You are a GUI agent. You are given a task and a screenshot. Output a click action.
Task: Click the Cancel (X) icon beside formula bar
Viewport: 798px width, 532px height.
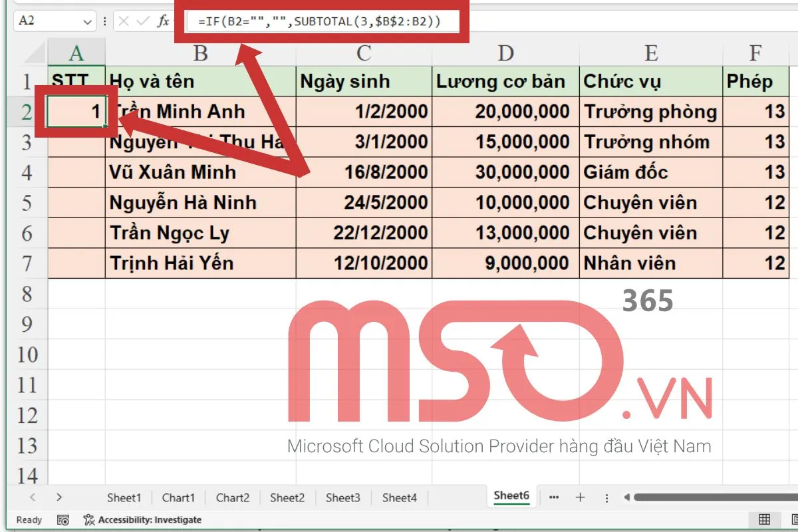tap(123, 21)
